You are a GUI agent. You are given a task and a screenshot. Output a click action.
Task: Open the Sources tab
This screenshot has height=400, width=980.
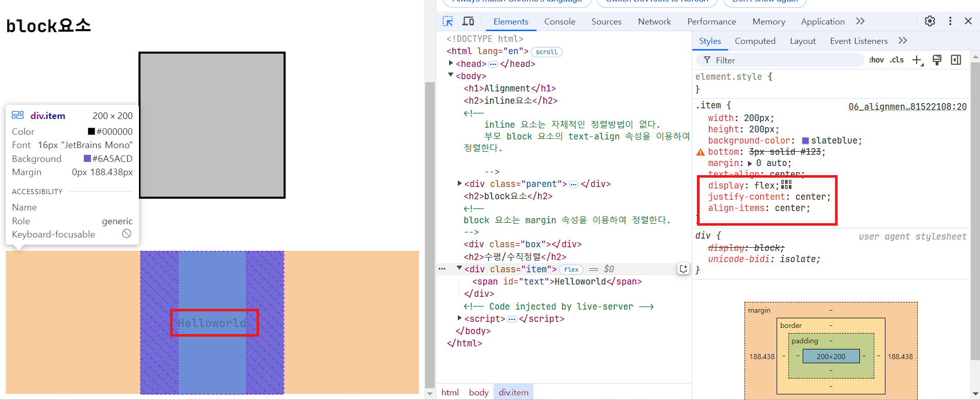pyautogui.click(x=606, y=21)
